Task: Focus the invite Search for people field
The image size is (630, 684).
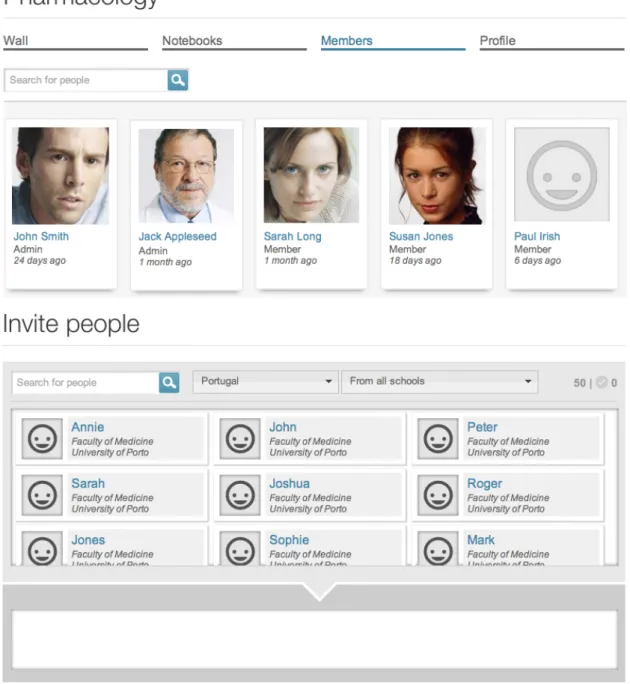Action: (86, 383)
